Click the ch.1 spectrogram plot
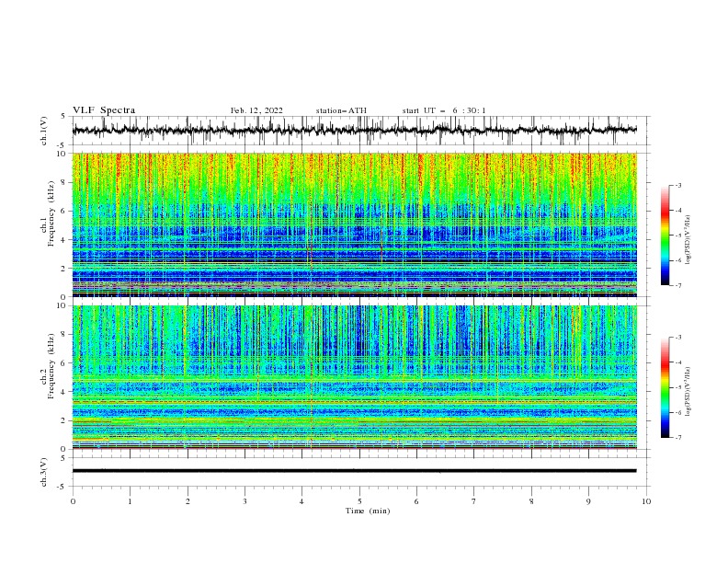This screenshot has width=728, height=563. pos(354,224)
